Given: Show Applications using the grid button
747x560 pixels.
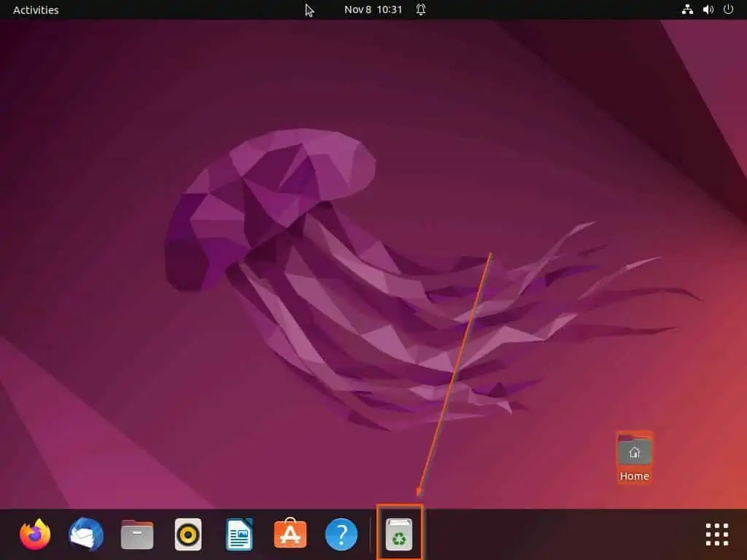Looking at the screenshot, I should tap(717, 534).
